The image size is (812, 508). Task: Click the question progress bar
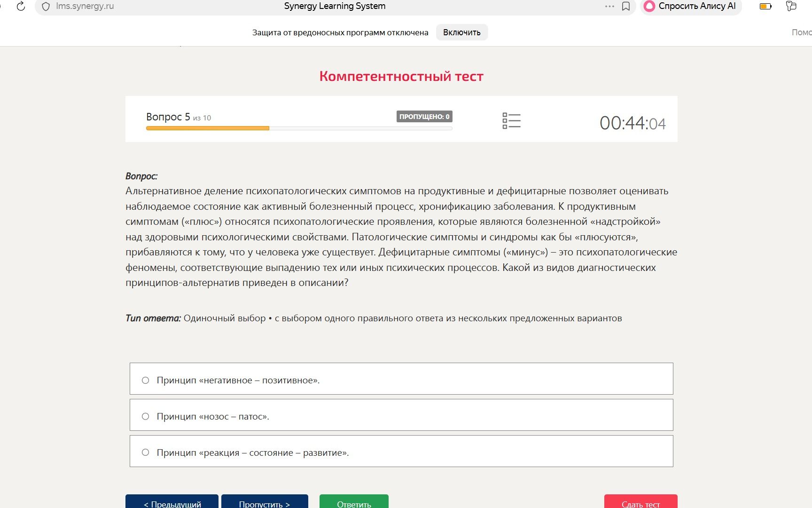point(299,128)
